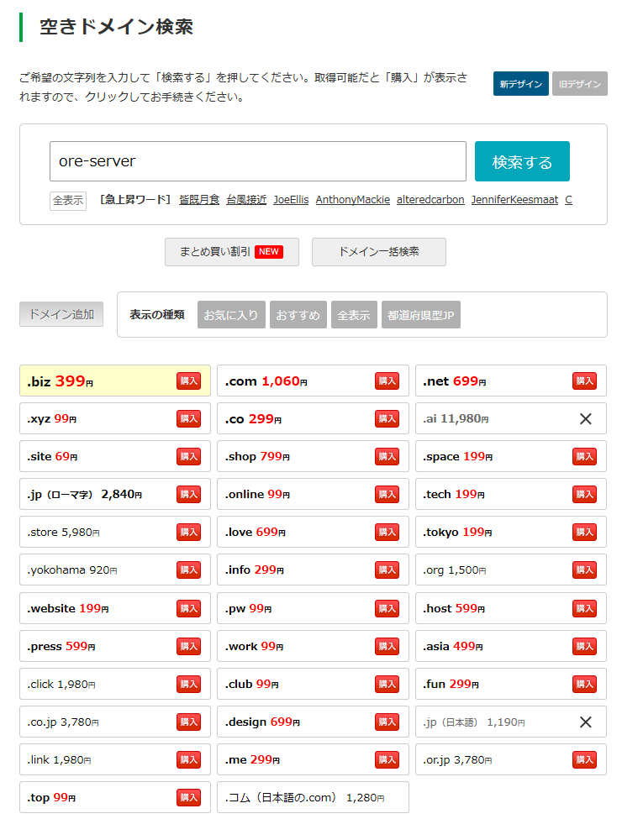Open the 台風接近 trending word link
This screenshot has width=622, height=840.
coord(246,200)
